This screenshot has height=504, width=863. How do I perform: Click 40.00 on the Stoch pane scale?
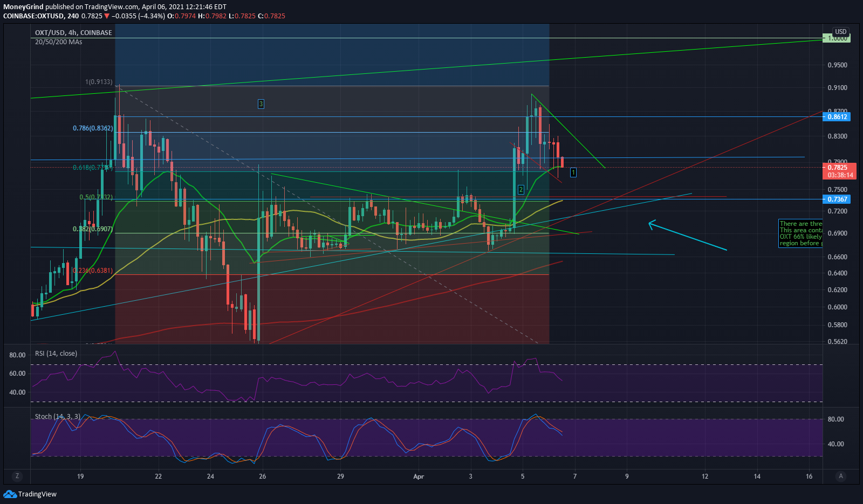[835, 444]
